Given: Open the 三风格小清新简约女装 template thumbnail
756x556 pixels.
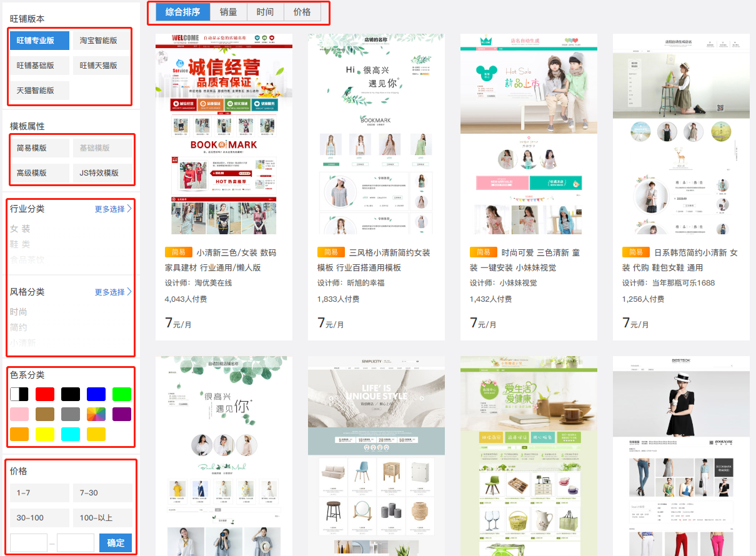Looking at the screenshot, I should [x=376, y=137].
